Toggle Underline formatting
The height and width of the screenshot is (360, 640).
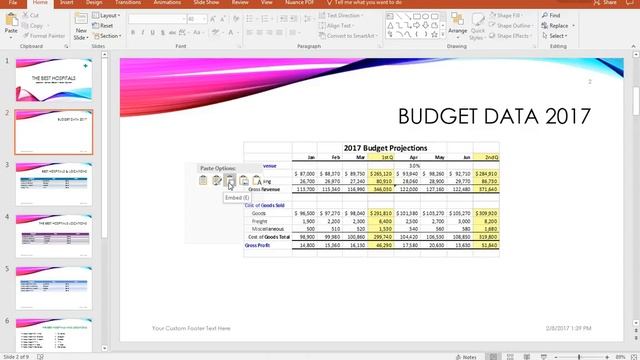coord(152,32)
